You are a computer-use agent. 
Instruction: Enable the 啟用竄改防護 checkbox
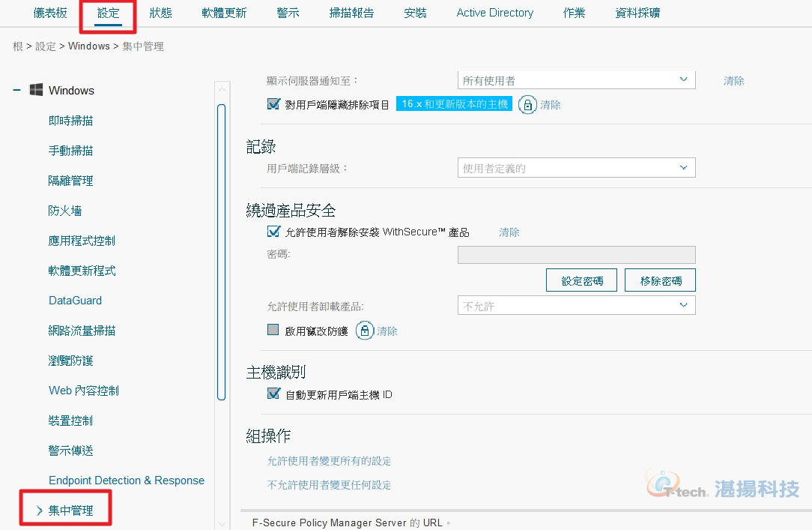(273, 330)
